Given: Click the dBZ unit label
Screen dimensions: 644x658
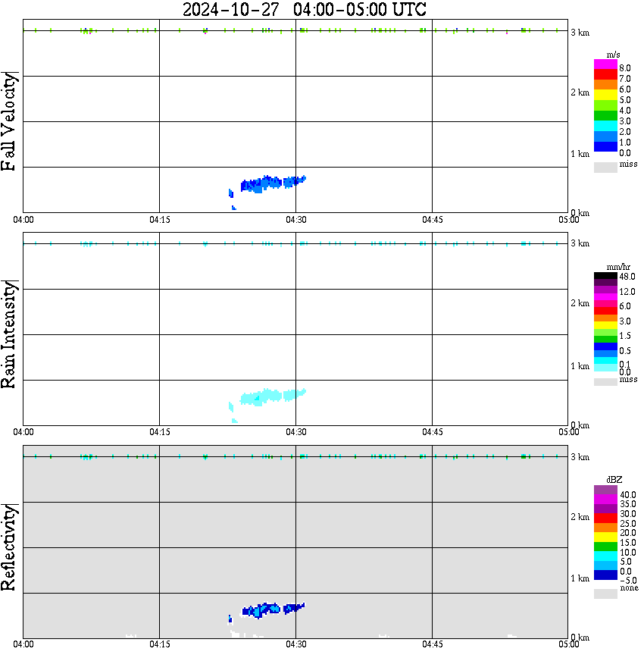Looking at the screenshot, I should coord(614,479).
